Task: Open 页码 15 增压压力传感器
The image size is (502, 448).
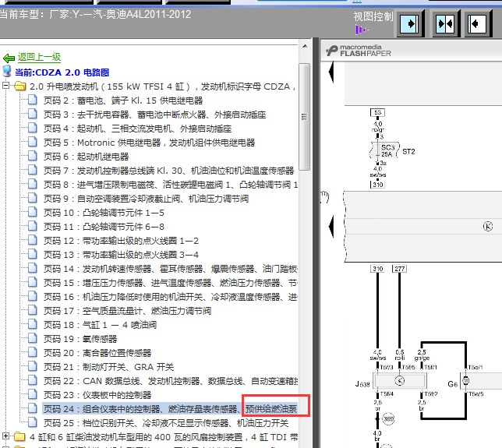Action: pos(171,283)
